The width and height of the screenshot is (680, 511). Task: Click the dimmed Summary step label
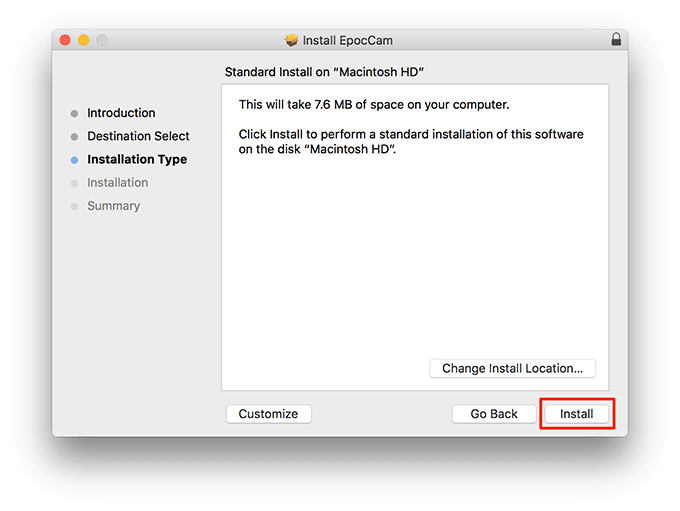(113, 206)
